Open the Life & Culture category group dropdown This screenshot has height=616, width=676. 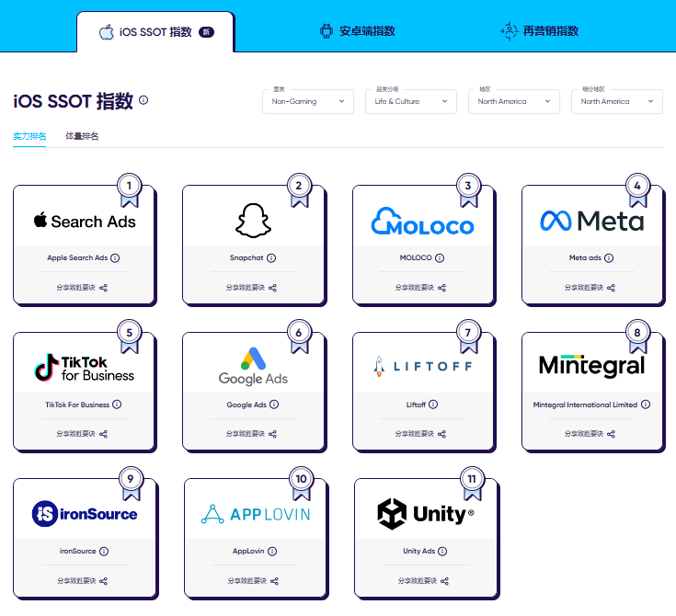411,102
